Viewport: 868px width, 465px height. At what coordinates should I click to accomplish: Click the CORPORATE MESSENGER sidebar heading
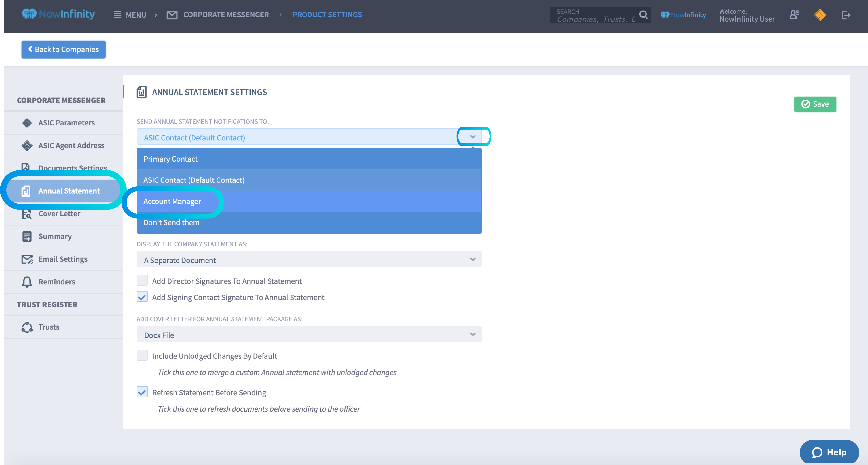pos(61,100)
